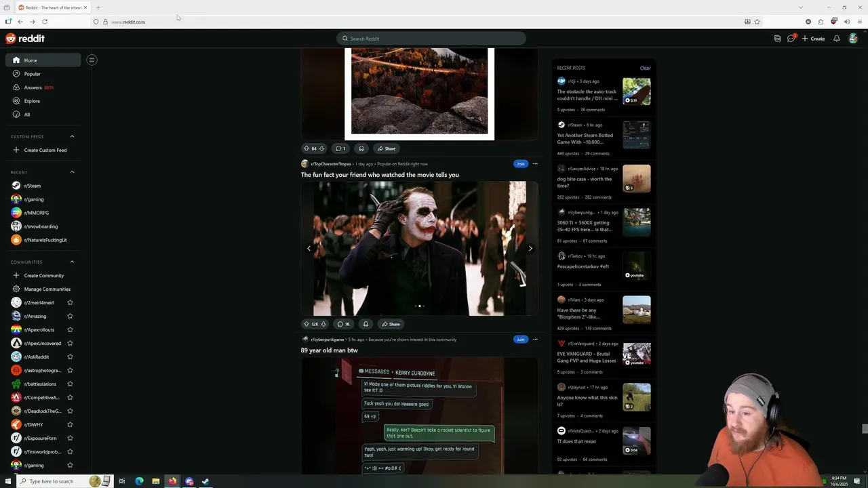The image size is (868, 488).
Task: Open Explore in sidebar
Action: coord(43,101)
